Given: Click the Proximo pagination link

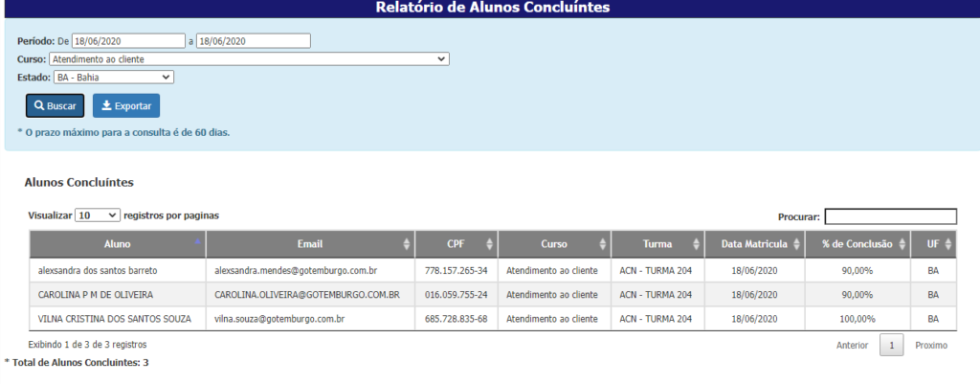Looking at the screenshot, I should tap(931, 345).
